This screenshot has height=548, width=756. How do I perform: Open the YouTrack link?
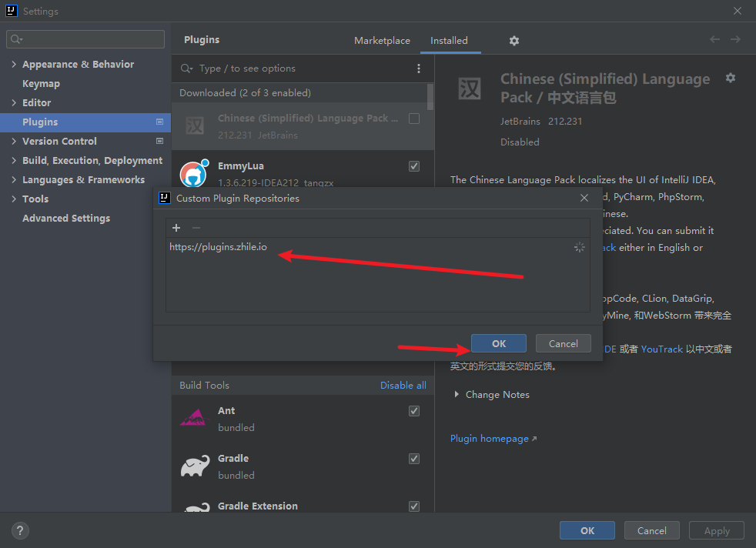661,349
